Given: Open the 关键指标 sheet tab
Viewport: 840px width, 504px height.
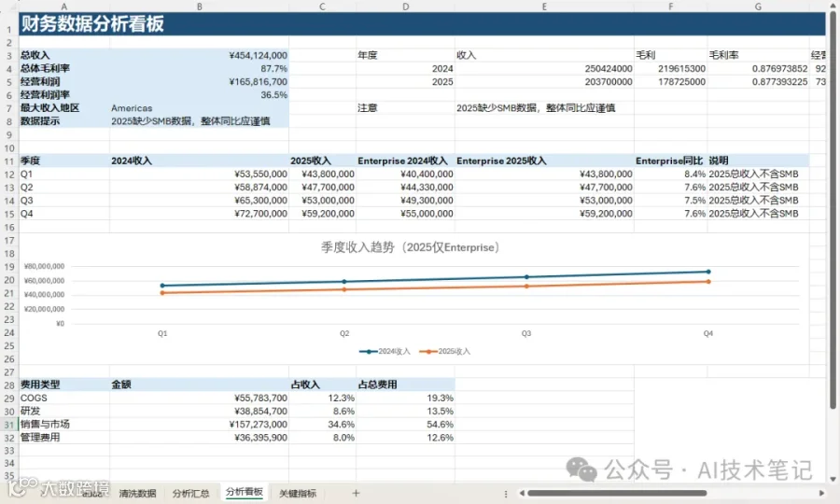Looking at the screenshot, I should point(298,494).
